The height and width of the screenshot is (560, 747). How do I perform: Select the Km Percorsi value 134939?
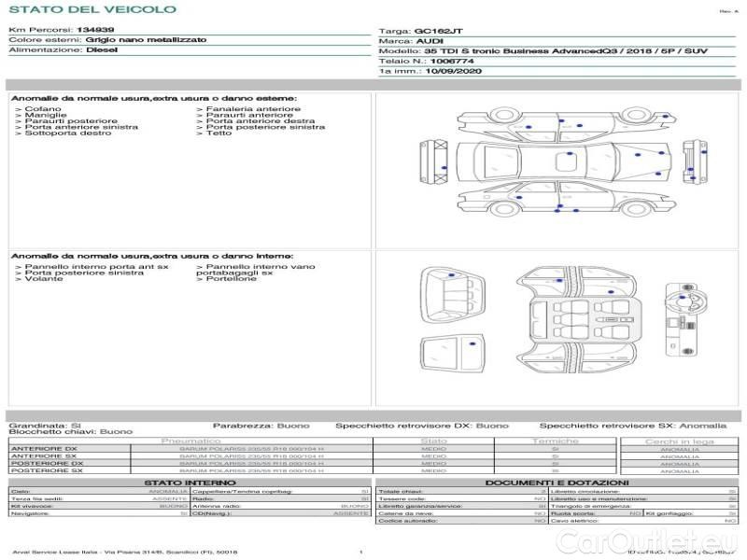[95, 30]
